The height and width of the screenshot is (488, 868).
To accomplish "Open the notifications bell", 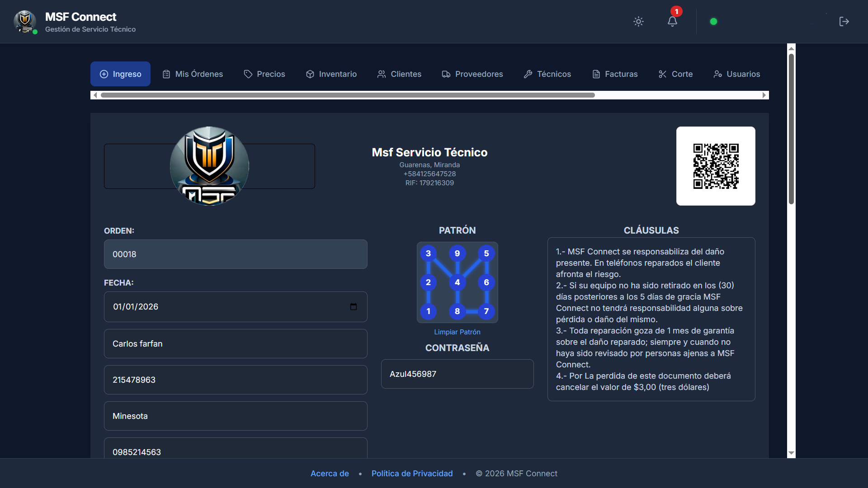I will [x=672, y=21].
